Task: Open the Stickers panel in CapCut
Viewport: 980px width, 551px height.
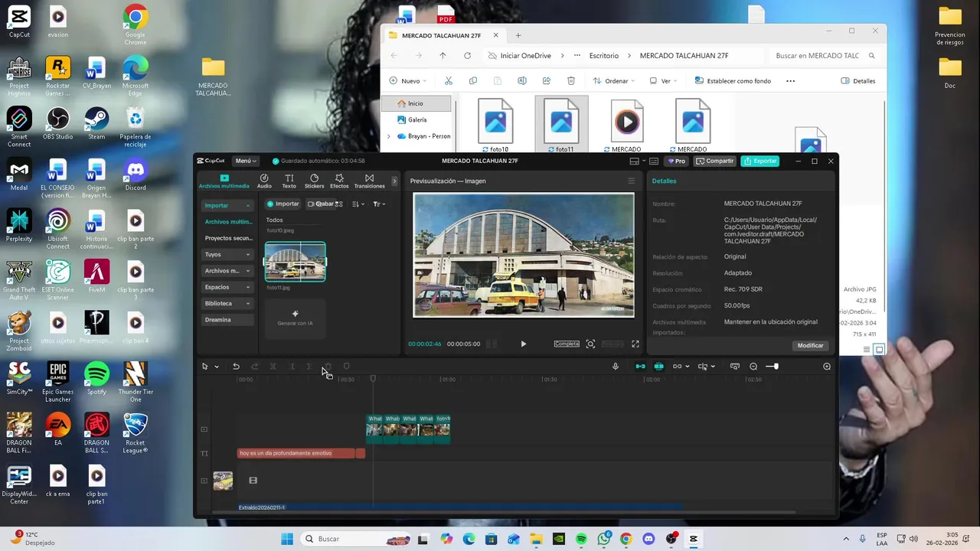Action: [x=314, y=181]
